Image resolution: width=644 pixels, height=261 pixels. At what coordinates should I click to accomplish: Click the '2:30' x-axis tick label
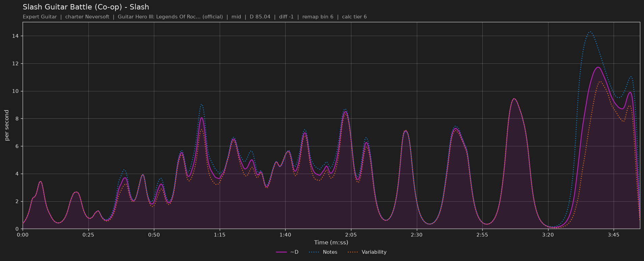[417, 235]
